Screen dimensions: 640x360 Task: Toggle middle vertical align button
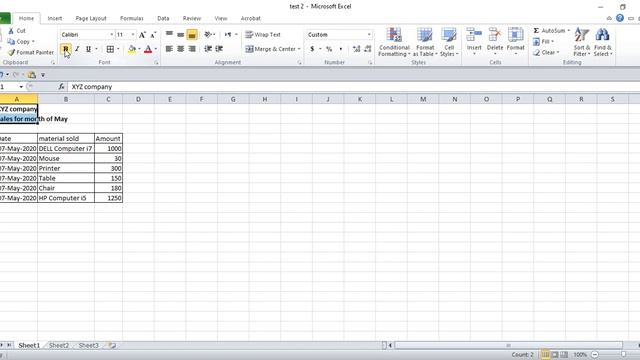click(180, 35)
